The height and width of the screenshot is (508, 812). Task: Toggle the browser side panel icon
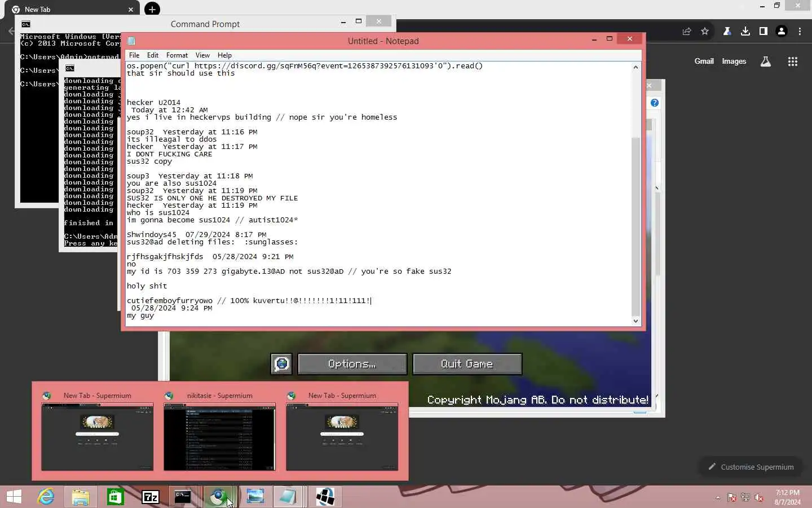pos(764,32)
